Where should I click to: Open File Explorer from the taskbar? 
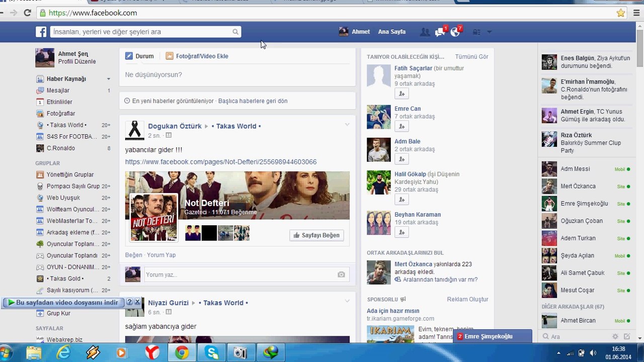(x=34, y=352)
